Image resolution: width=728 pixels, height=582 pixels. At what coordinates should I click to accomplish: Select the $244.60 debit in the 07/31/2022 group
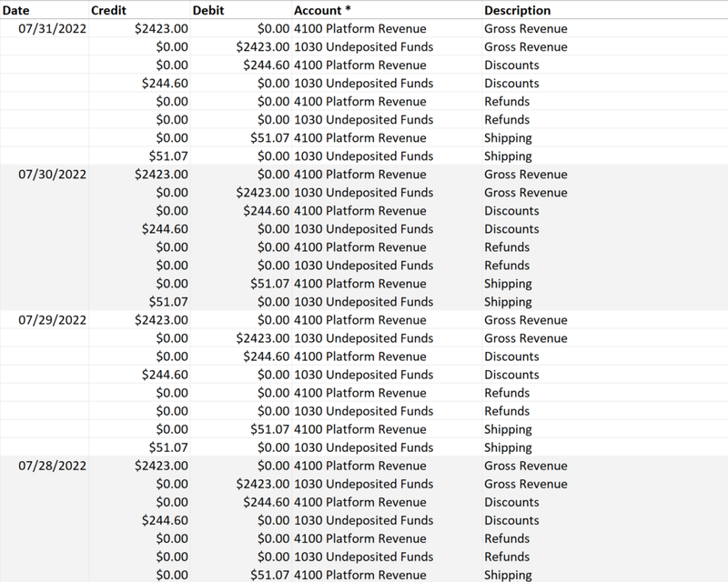pyautogui.click(x=267, y=65)
